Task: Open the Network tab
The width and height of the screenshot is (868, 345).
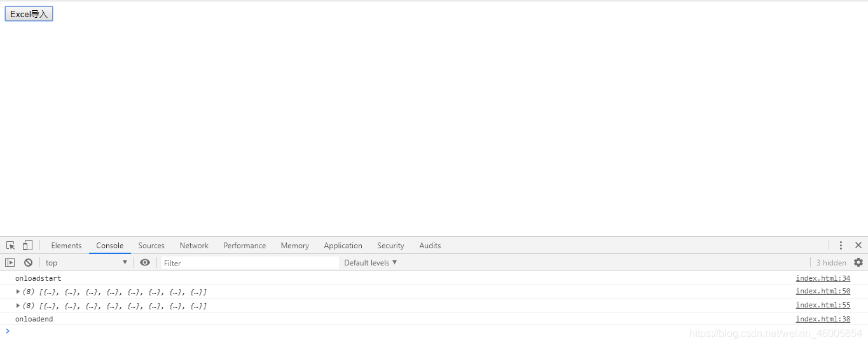Action: tap(194, 246)
